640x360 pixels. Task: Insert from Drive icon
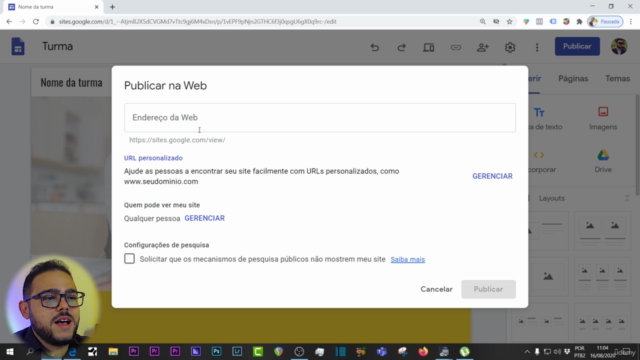pyautogui.click(x=603, y=156)
